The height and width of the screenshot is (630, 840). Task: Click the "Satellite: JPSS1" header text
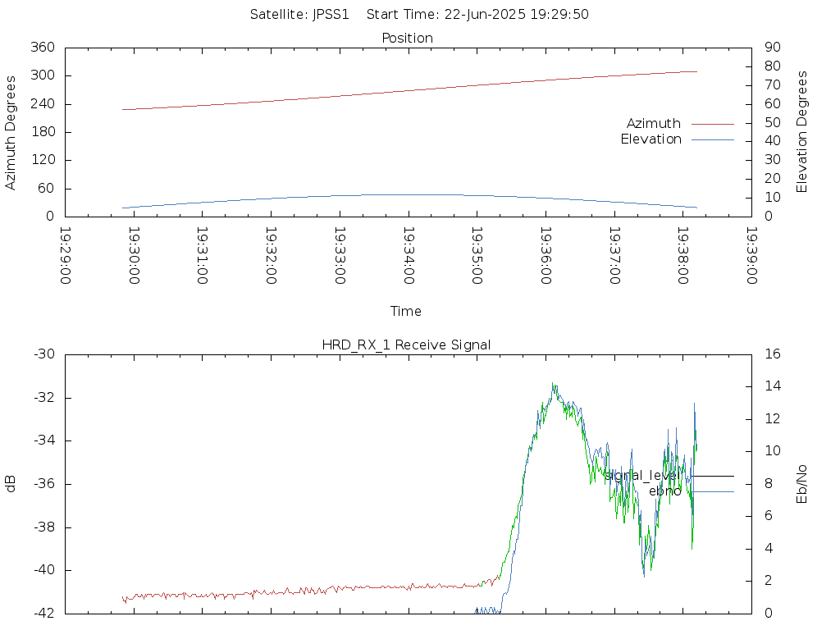coord(299,15)
